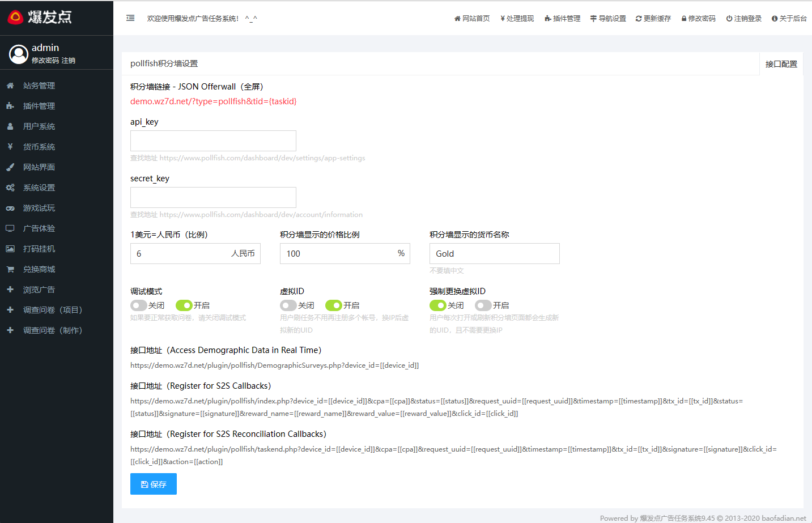Viewport: 812px width, 523px height.
Task: Click the gamepad icon beside 游戏试玩
Action: [x=10, y=208]
